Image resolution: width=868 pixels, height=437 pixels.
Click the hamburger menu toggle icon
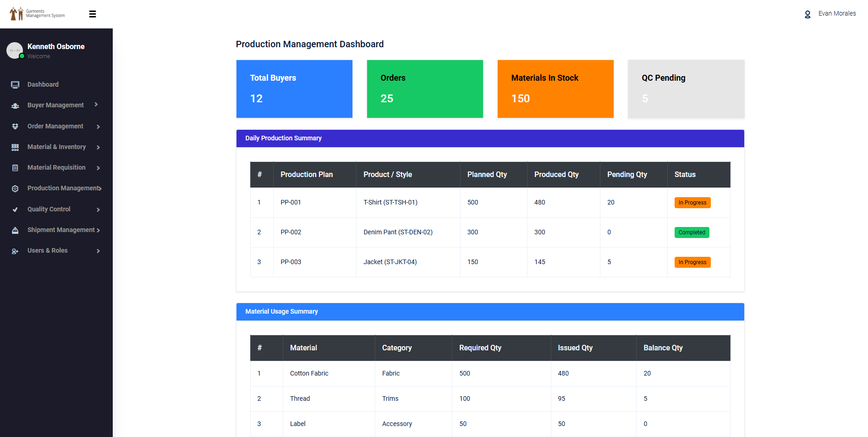coord(93,14)
